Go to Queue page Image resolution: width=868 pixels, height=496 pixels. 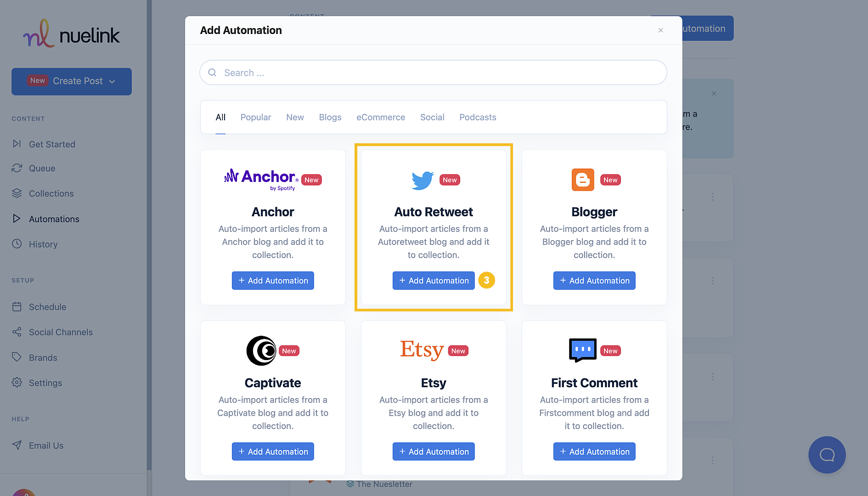pos(42,168)
